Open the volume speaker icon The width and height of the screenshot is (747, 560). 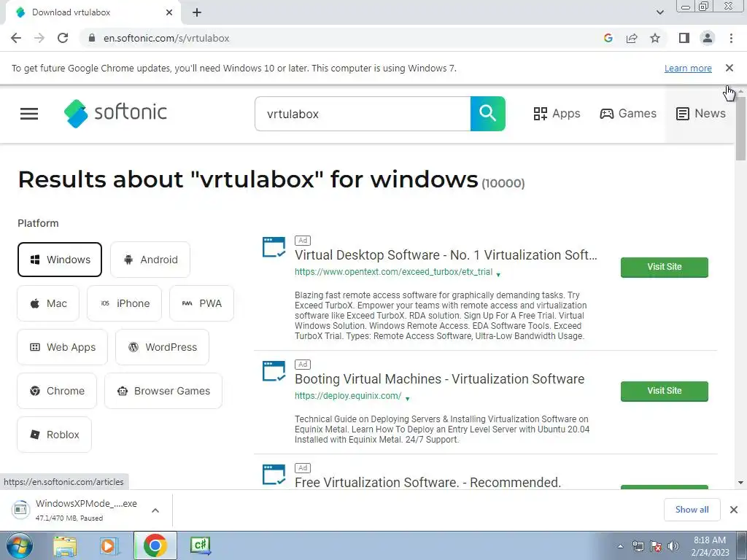coord(673,546)
